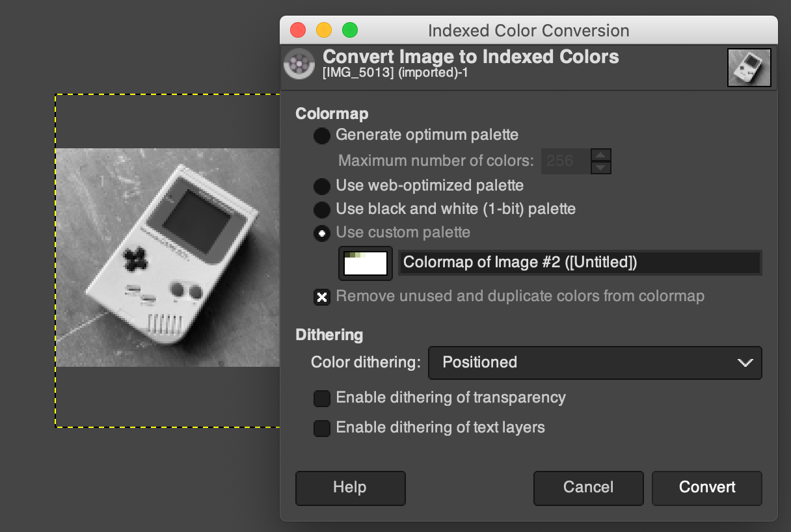Click the '[IMG_5013] (imported)-1' subtitle text

pos(395,73)
